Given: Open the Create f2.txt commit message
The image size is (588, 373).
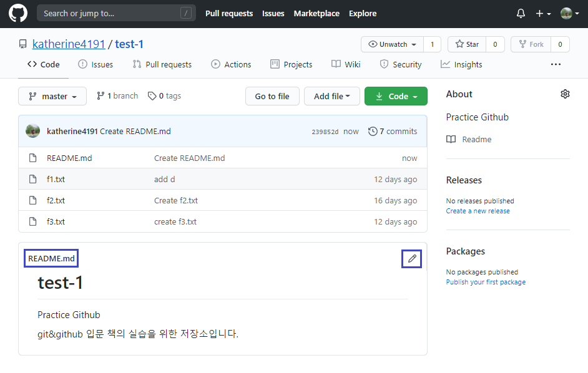Looking at the screenshot, I should [176, 201].
